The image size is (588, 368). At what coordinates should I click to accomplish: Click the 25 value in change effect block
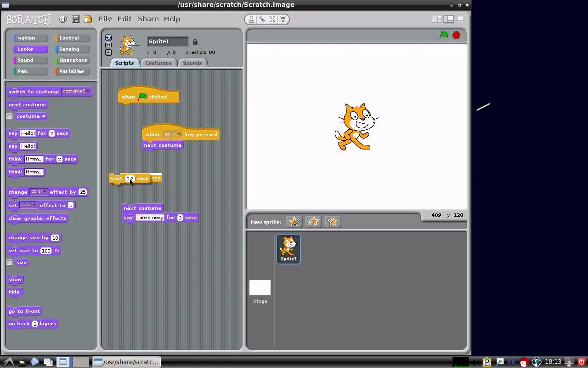point(82,192)
